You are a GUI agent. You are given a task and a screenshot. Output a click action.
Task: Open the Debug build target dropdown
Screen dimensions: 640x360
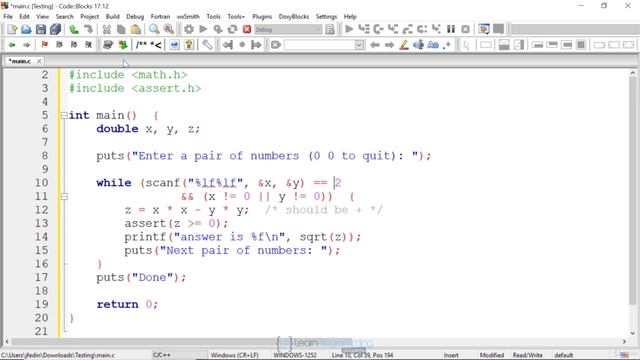pyautogui.click(x=288, y=29)
